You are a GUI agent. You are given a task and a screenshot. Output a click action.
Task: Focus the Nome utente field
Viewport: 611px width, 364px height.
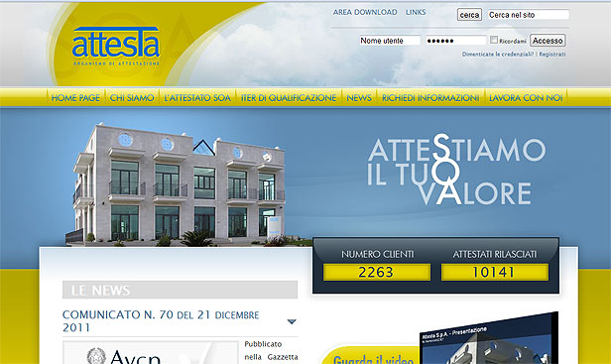click(x=390, y=41)
